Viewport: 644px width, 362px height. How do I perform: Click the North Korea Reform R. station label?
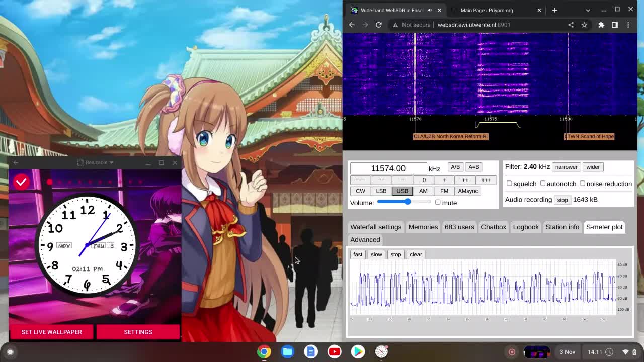coord(451,136)
